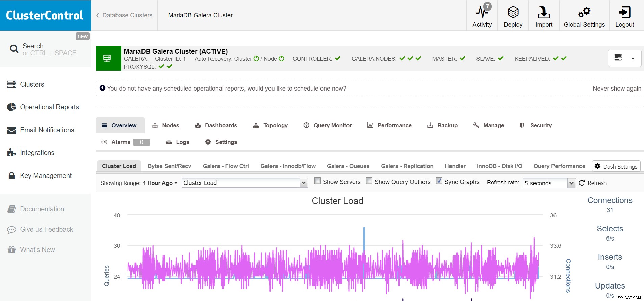Open the Activity notifications icon
644x301 pixels.
pyautogui.click(x=482, y=12)
